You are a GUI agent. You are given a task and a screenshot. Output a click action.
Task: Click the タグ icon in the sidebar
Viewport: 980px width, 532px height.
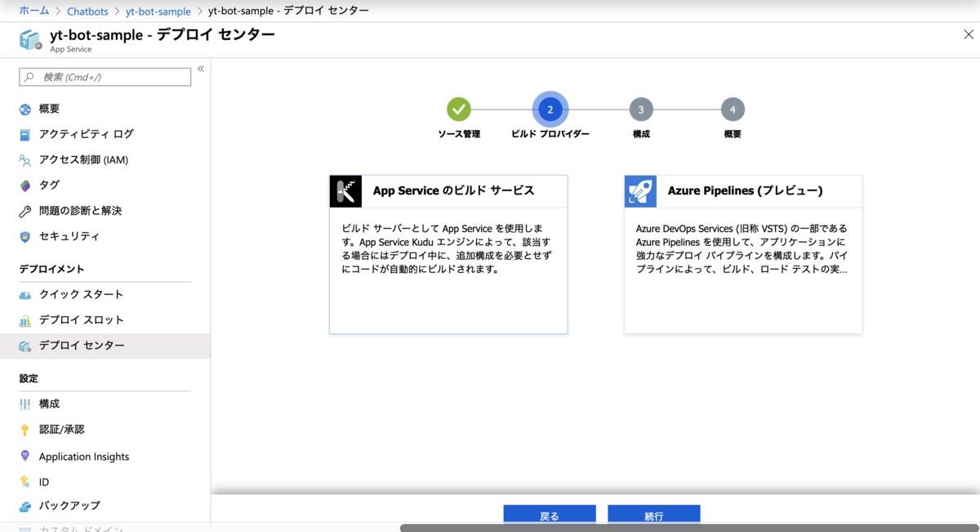[x=24, y=185]
